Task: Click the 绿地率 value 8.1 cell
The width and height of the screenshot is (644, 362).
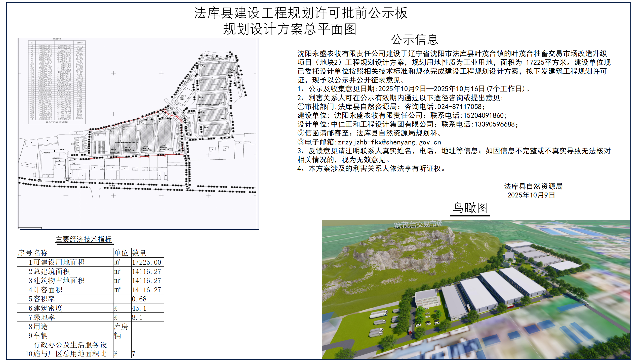Action: coord(137,317)
